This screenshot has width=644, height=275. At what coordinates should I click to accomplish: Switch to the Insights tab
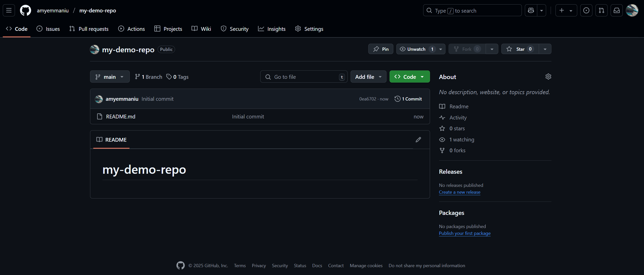pos(272,29)
